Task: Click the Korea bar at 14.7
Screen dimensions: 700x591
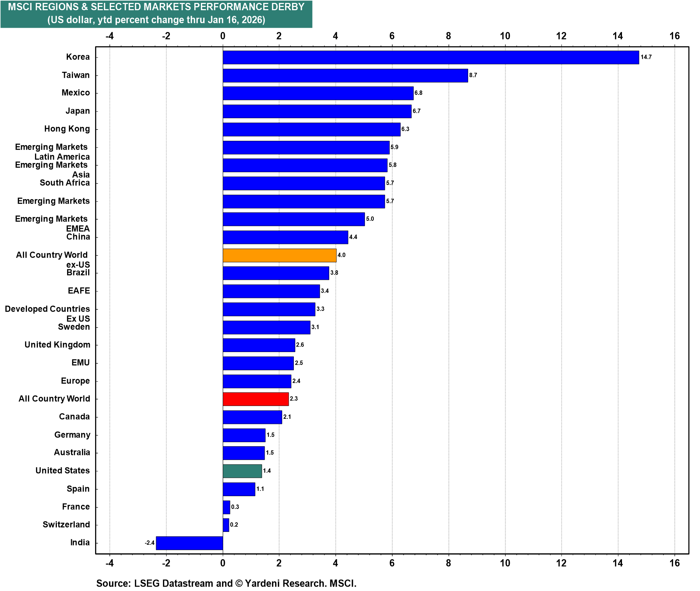Action: pos(430,57)
